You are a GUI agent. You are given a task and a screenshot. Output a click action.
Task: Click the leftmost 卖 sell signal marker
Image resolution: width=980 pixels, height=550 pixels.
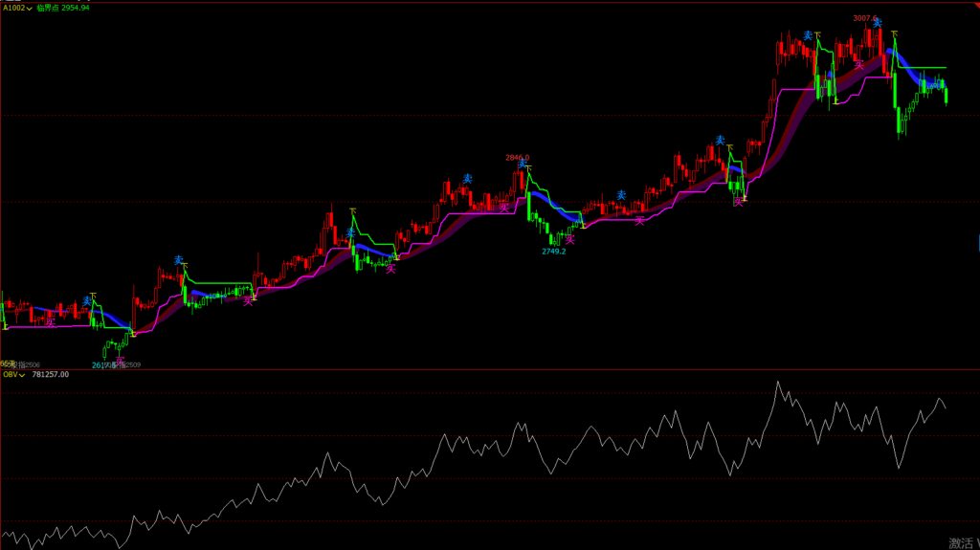click(86, 300)
